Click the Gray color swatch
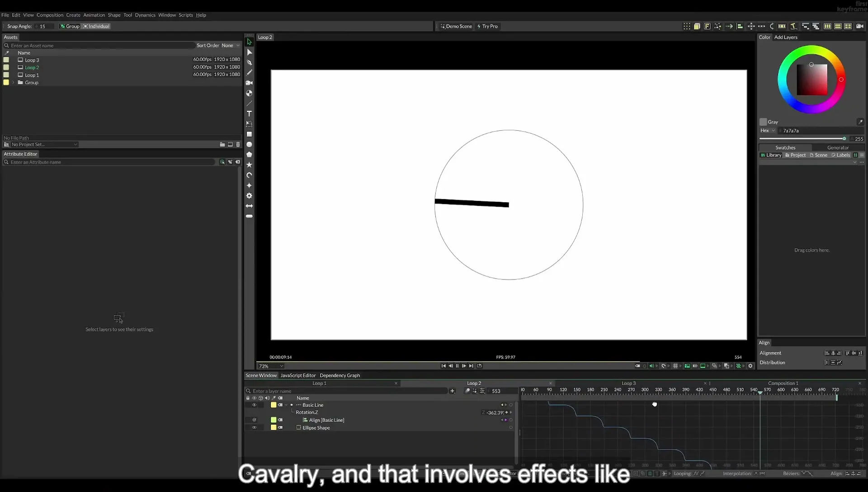 click(763, 122)
